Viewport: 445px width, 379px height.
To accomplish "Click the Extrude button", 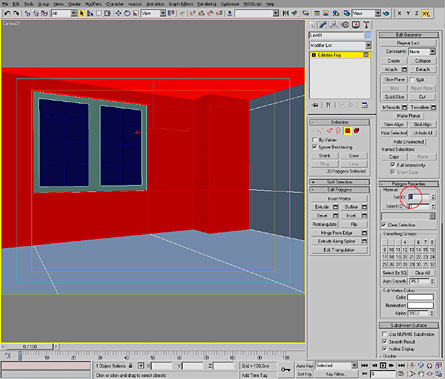I will (x=322, y=207).
